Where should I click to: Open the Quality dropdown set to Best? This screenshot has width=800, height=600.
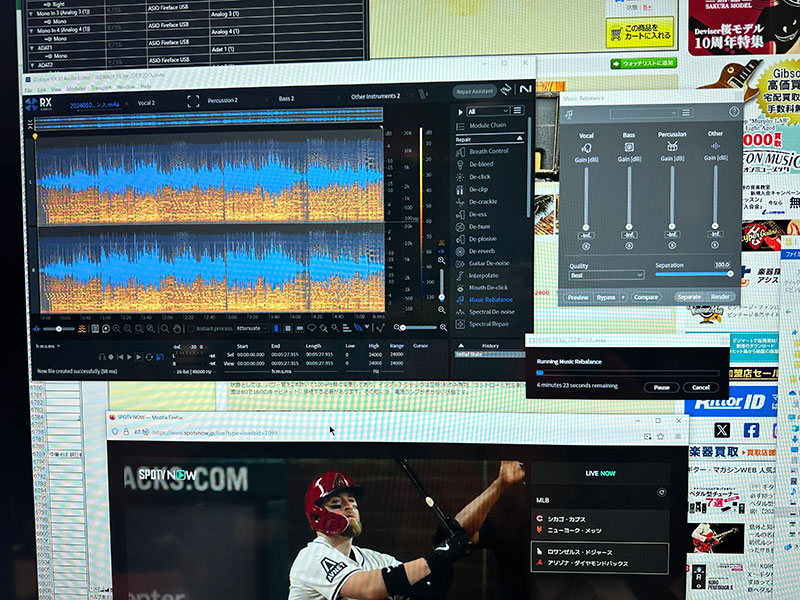click(606, 276)
